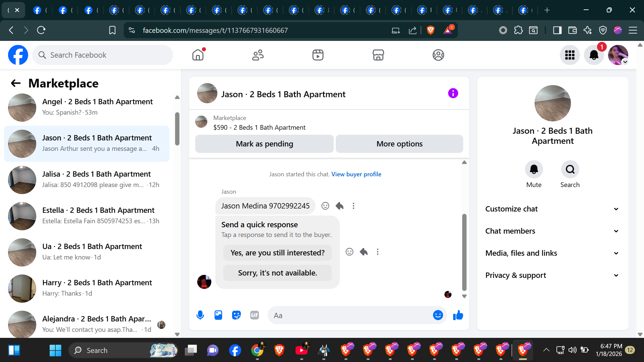Toggle the browser sidebar panel icon

pos(557,30)
